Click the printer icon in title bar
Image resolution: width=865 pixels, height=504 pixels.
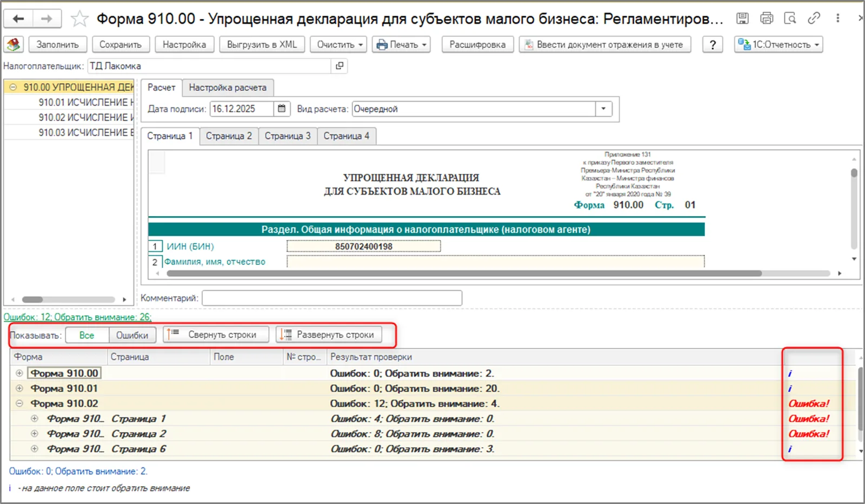click(x=767, y=18)
